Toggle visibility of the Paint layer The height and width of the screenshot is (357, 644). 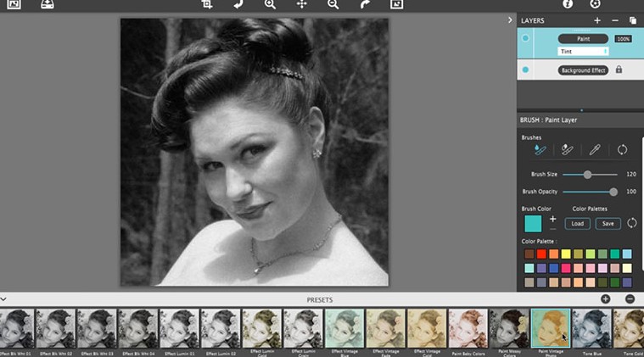pyautogui.click(x=526, y=38)
